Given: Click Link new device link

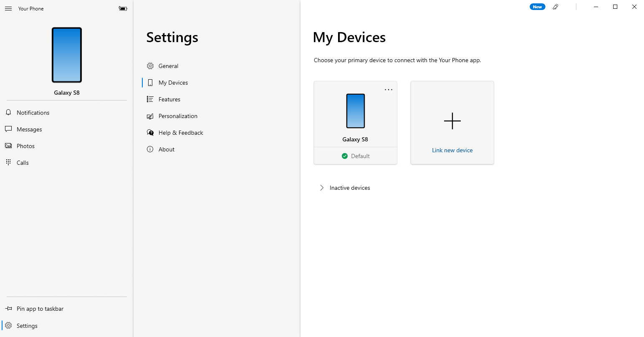Looking at the screenshot, I should (452, 150).
